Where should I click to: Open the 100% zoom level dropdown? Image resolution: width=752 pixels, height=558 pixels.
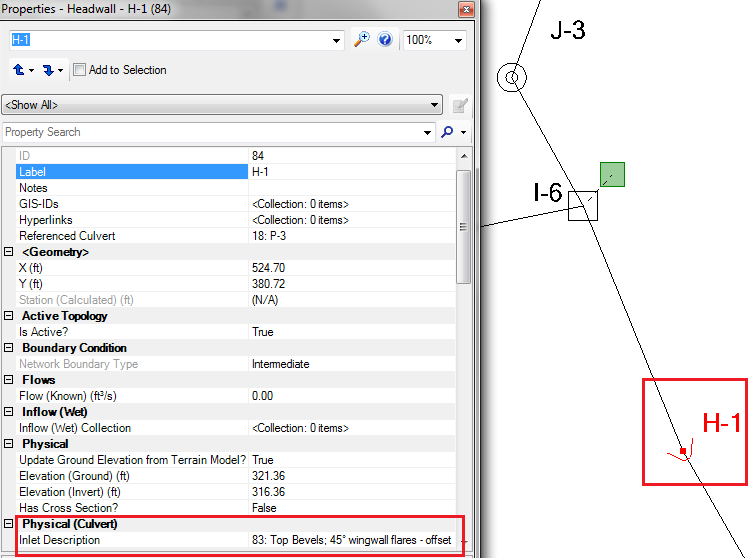[458, 40]
